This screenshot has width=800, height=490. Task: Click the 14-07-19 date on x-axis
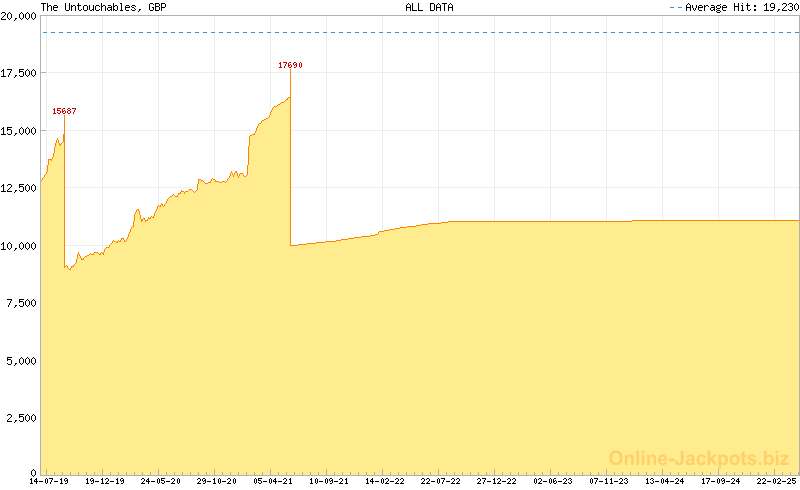click(x=49, y=481)
